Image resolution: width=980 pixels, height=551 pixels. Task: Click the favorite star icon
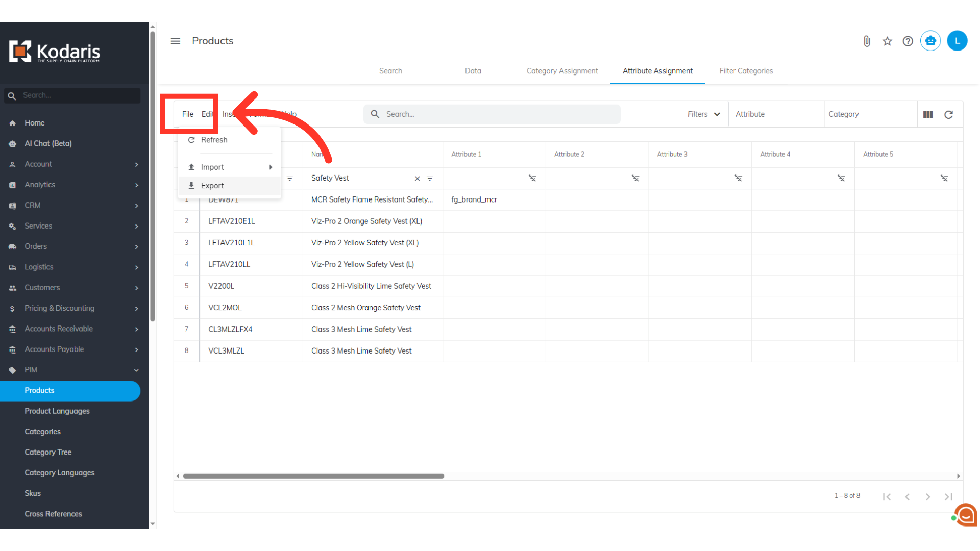tap(887, 41)
